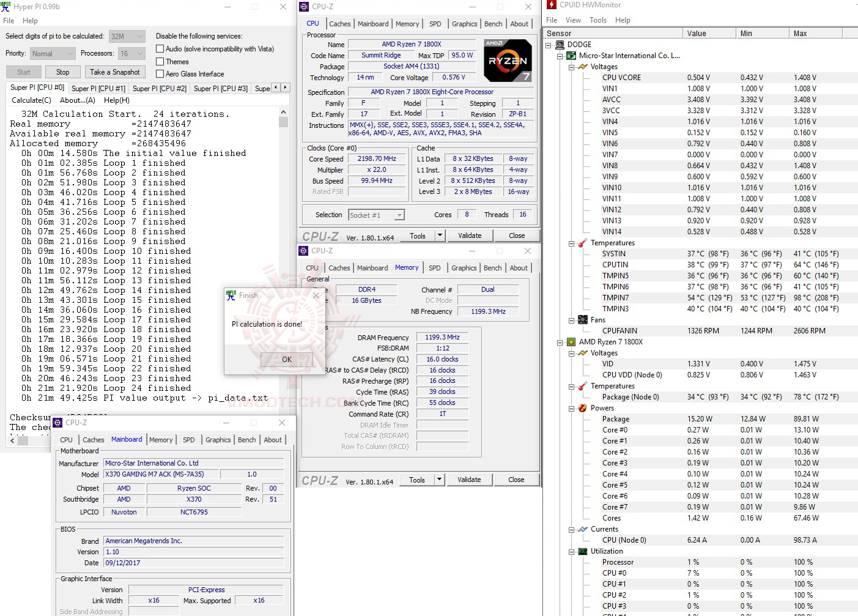Click the CPUID HWMonitor title bar icon
The width and height of the screenshot is (858, 616).
551,5
